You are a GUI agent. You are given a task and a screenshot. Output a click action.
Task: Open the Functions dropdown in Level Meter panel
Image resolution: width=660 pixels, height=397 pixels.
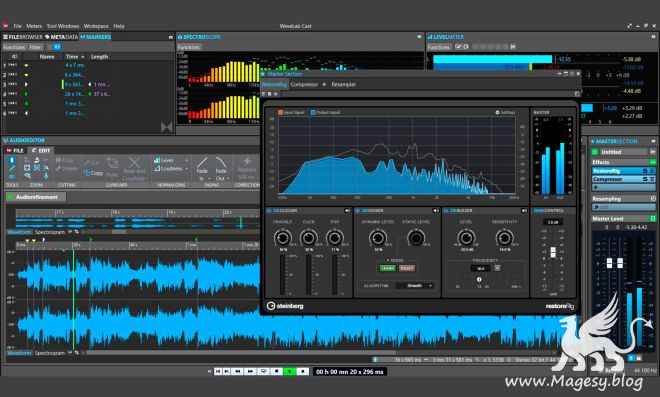pyautogui.click(x=439, y=47)
